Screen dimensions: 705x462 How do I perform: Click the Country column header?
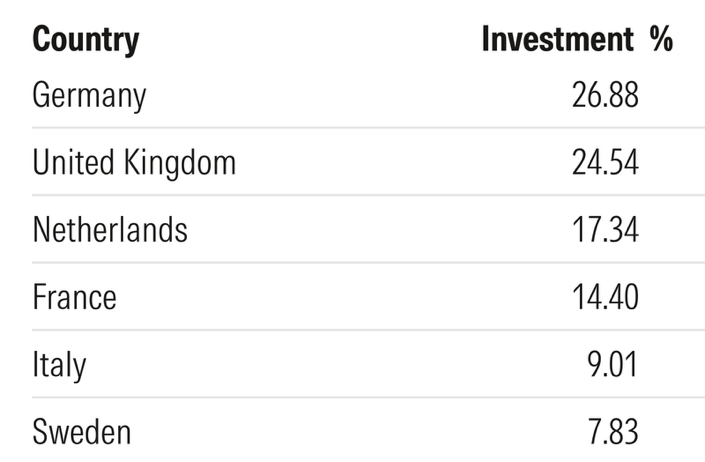coord(85,40)
